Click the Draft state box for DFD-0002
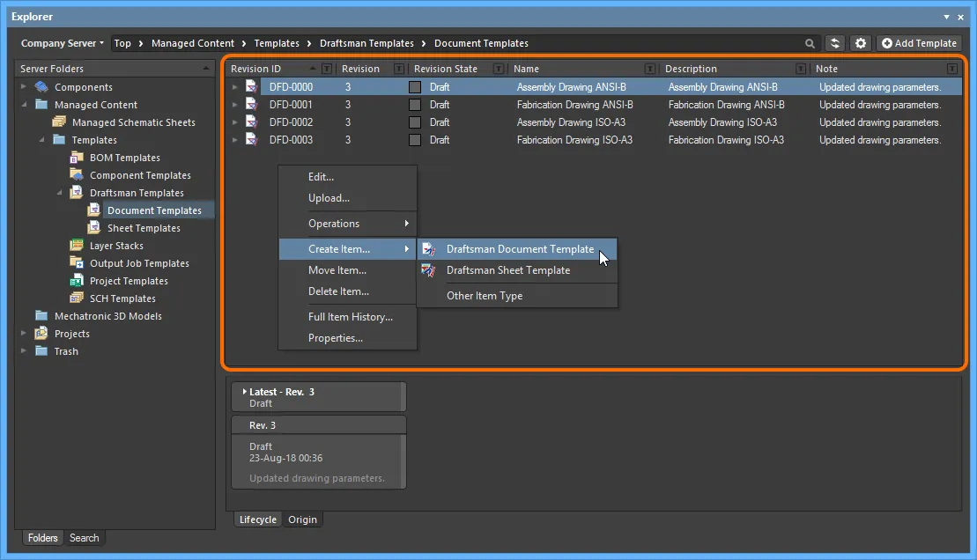 [415, 122]
